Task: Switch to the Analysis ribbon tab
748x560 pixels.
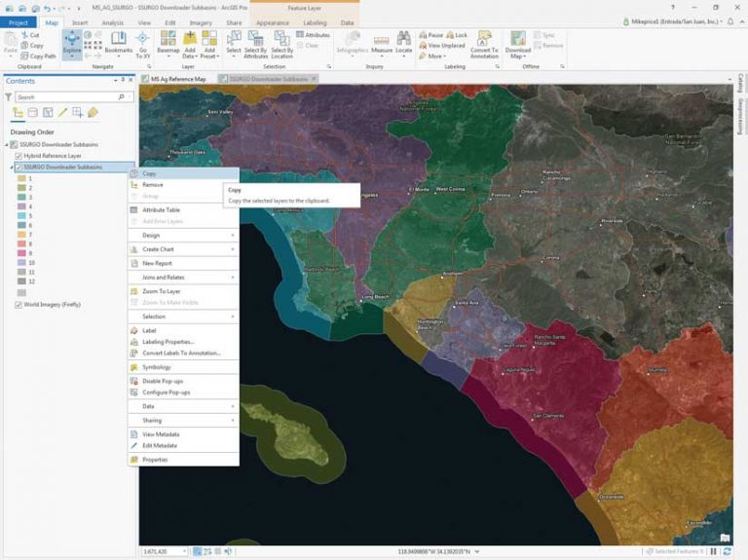Action: [x=113, y=21]
